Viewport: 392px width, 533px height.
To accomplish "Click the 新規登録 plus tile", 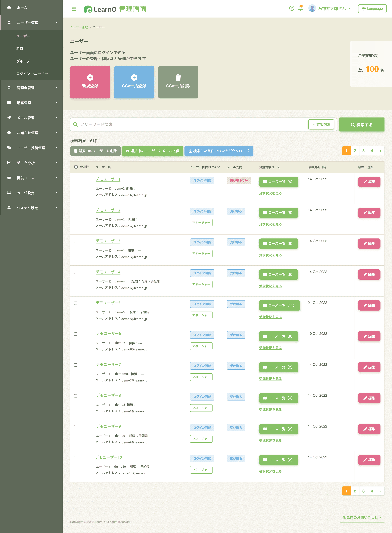I will point(90,82).
